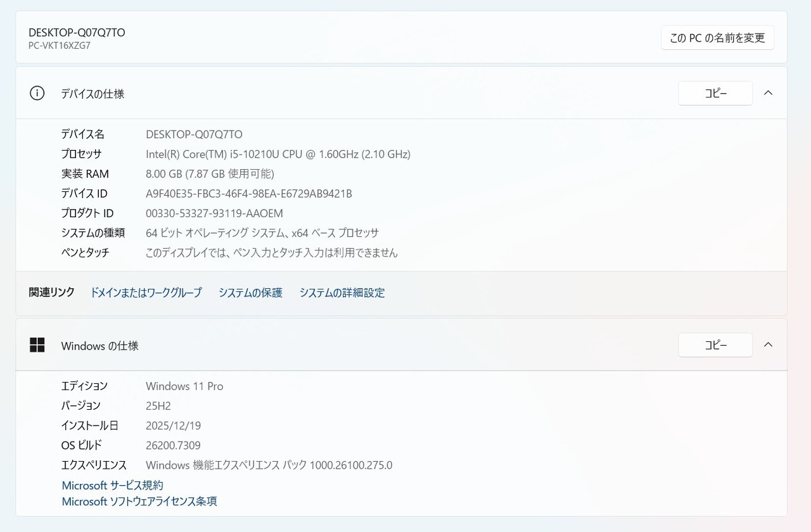This screenshot has height=532, width=811.
Task: Click the デバイスの仕様 section heading
Action: pyautogui.click(x=93, y=94)
